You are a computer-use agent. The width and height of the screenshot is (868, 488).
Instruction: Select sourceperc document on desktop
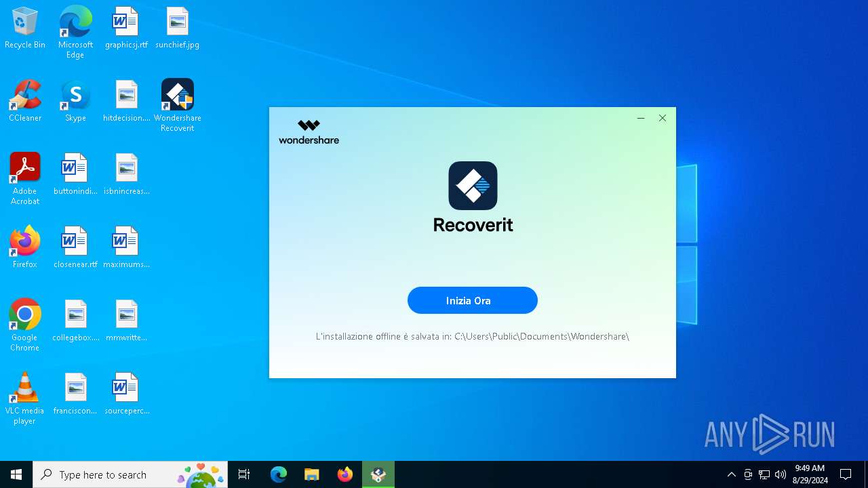(126, 394)
